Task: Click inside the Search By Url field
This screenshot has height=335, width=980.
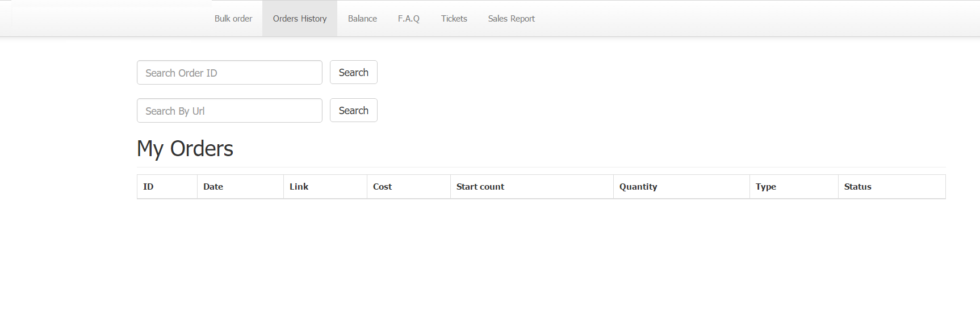Action: coord(229,111)
